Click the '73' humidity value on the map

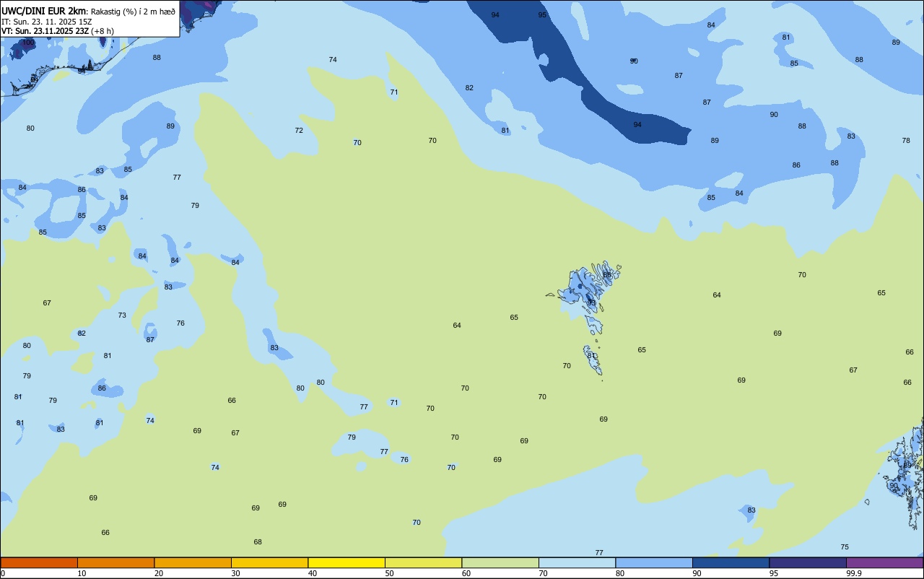[x=122, y=315]
